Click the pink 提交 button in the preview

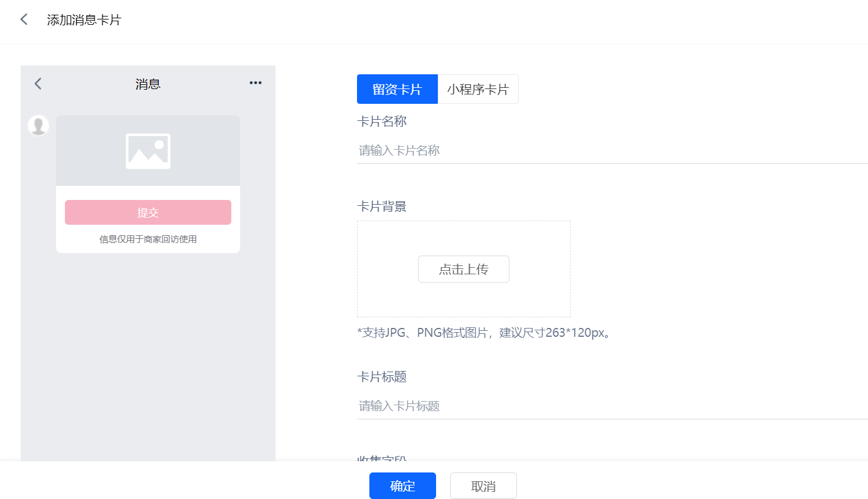pyautogui.click(x=148, y=212)
